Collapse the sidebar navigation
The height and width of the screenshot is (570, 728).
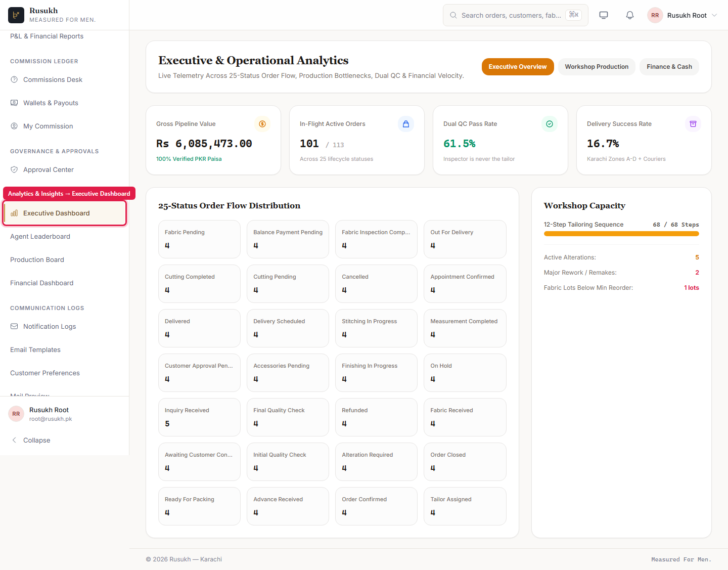tap(65, 440)
